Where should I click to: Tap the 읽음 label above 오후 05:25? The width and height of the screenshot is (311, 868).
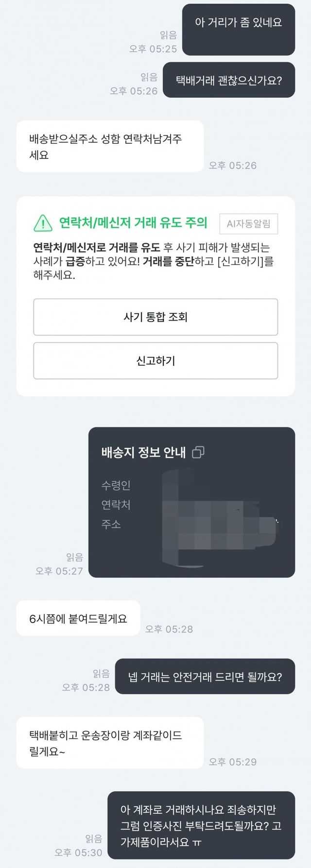point(168,35)
